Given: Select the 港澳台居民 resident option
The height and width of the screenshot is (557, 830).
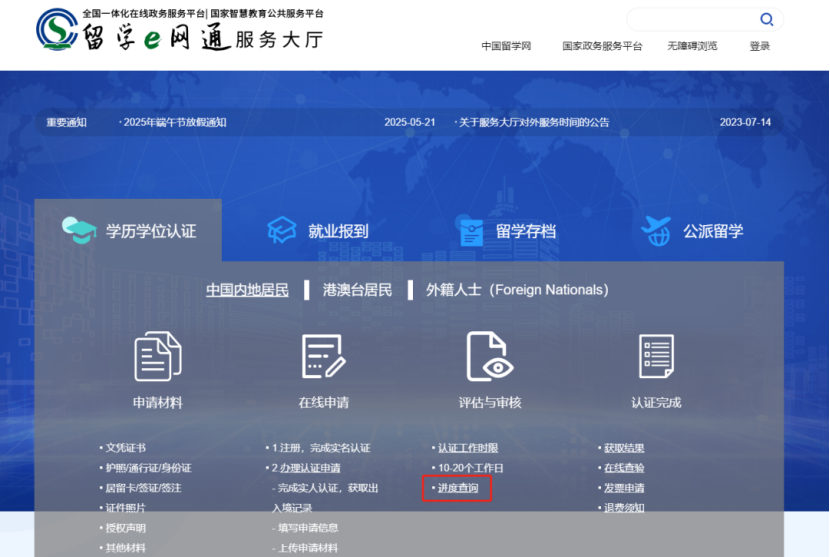Looking at the screenshot, I should tap(357, 290).
